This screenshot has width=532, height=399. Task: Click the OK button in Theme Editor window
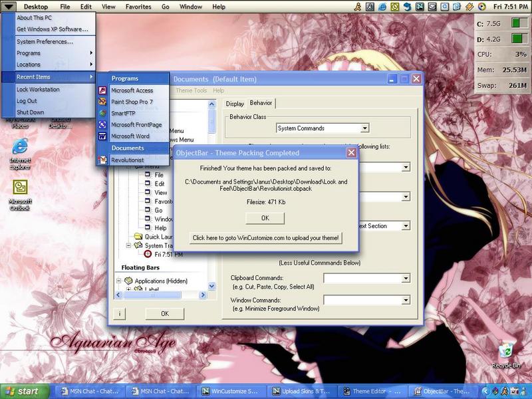[165, 313]
